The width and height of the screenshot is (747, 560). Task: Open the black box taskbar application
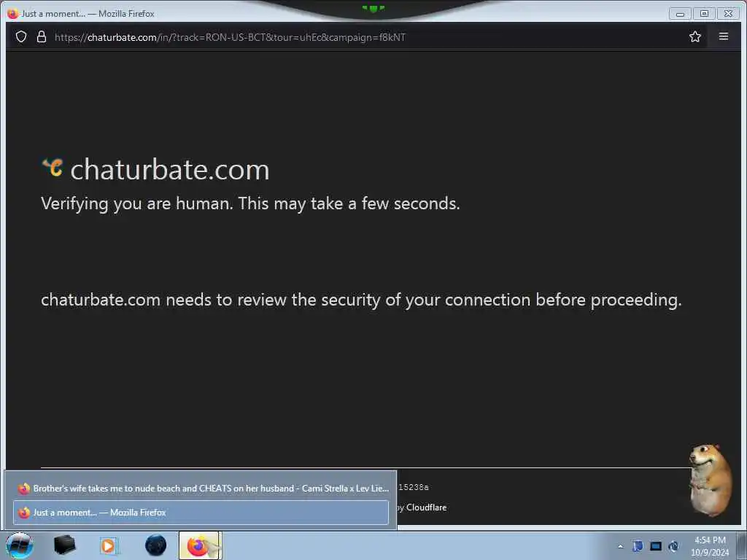[x=65, y=545]
